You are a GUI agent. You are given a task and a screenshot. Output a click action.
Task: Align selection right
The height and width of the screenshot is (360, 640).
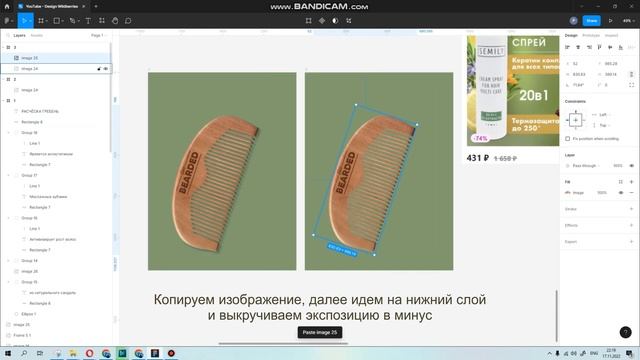(589, 47)
